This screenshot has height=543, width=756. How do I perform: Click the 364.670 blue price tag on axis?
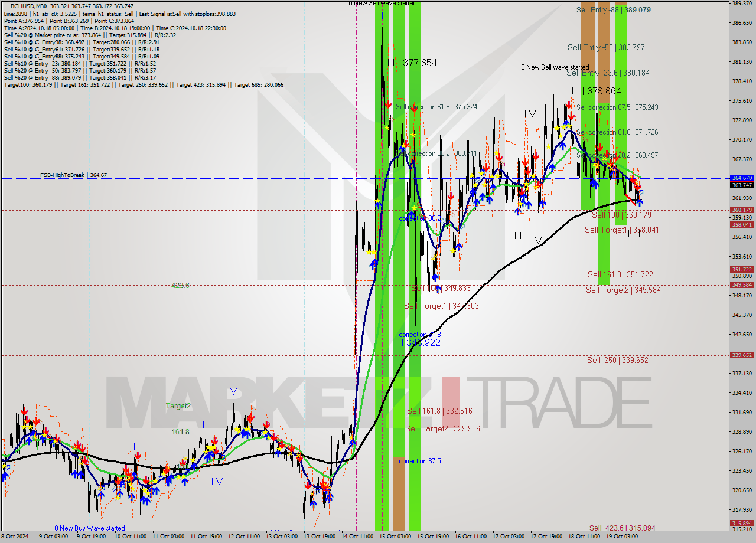pyautogui.click(x=742, y=178)
